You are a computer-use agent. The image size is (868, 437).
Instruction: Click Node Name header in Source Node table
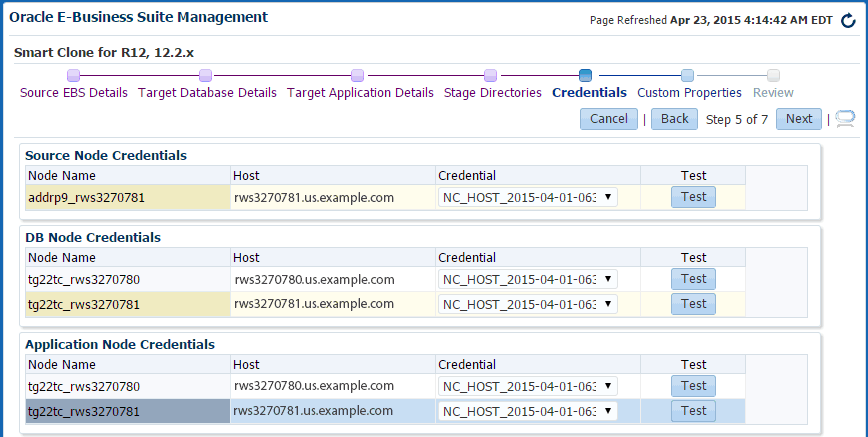point(62,176)
